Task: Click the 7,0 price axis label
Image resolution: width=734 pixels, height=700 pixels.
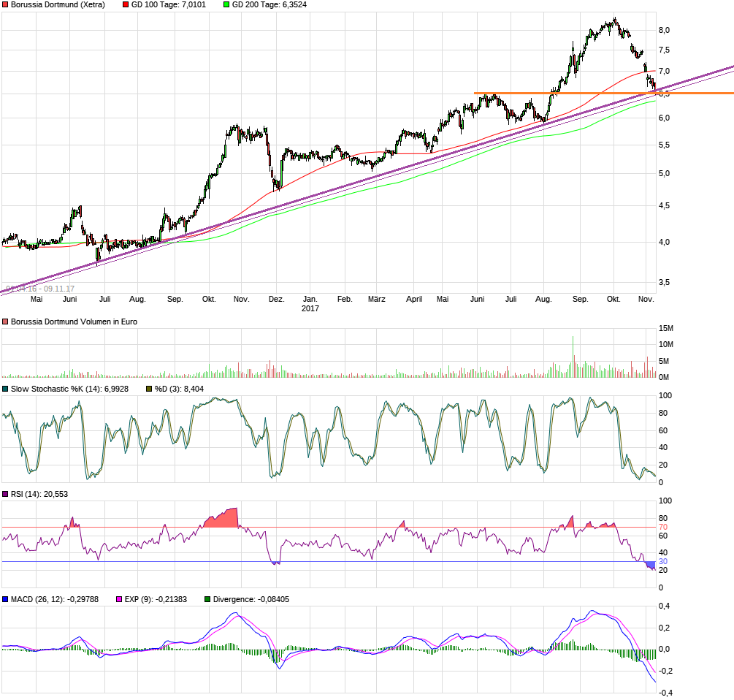Action: [x=664, y=72]
